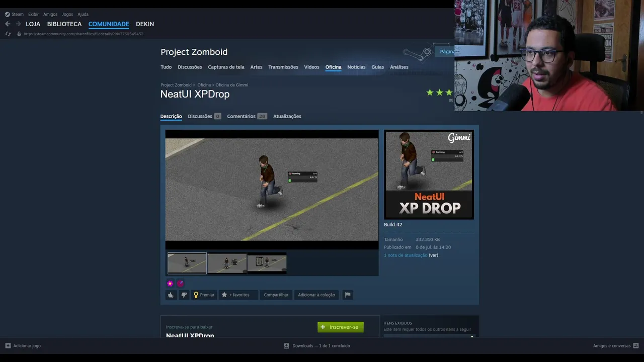Screen dimensions: 644x362
Task: Click the Premiar award button
Action: coord(204,295)
